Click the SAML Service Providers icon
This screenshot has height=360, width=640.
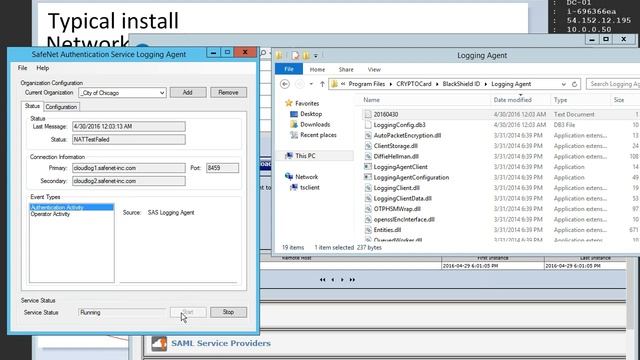159,343
